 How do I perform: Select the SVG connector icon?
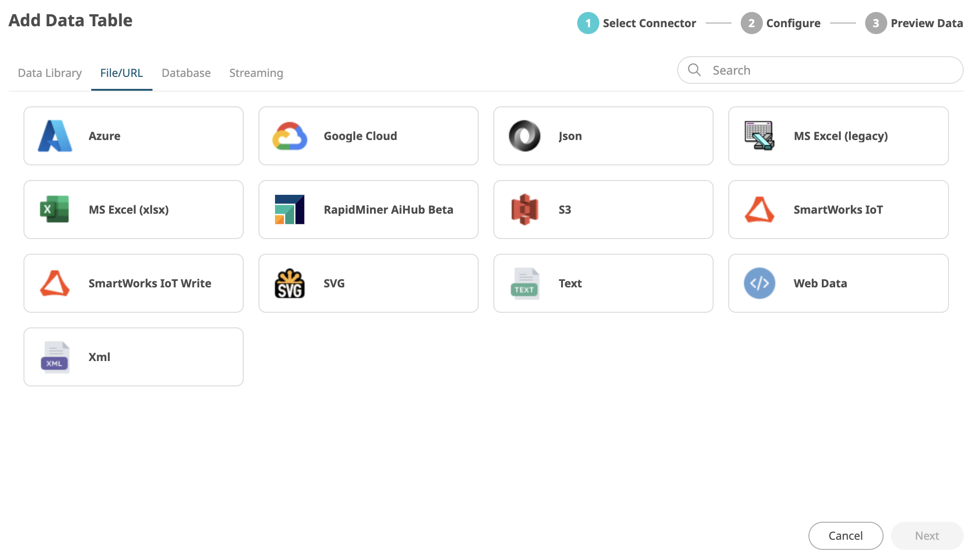[x=290, y=283]
